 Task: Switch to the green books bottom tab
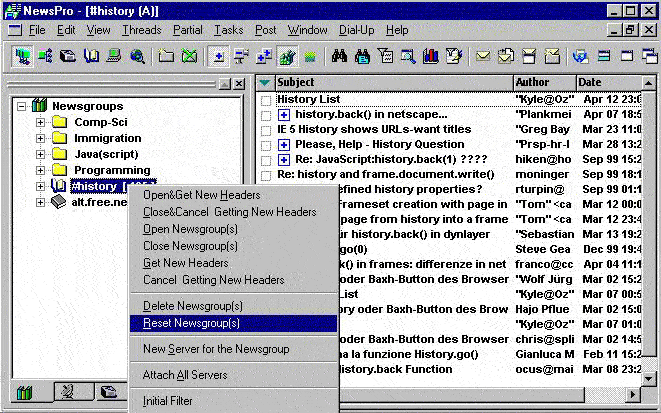[x=24, y=393]
